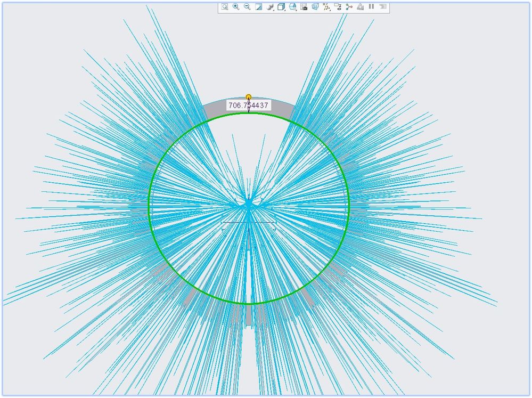
Task: Toggle the annotation display icon
Action: 338,7
